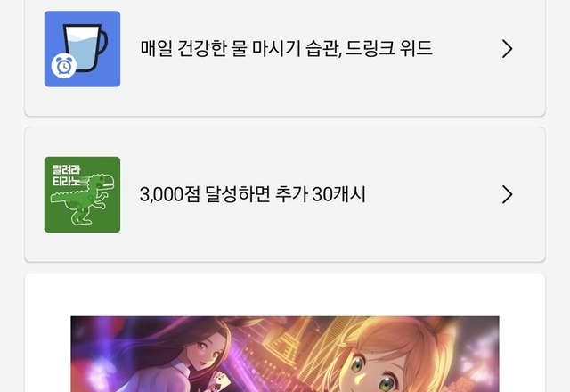Click the 30캐시 reward text
The width and height of the screenshot is (570, 392).
point(338,194)
